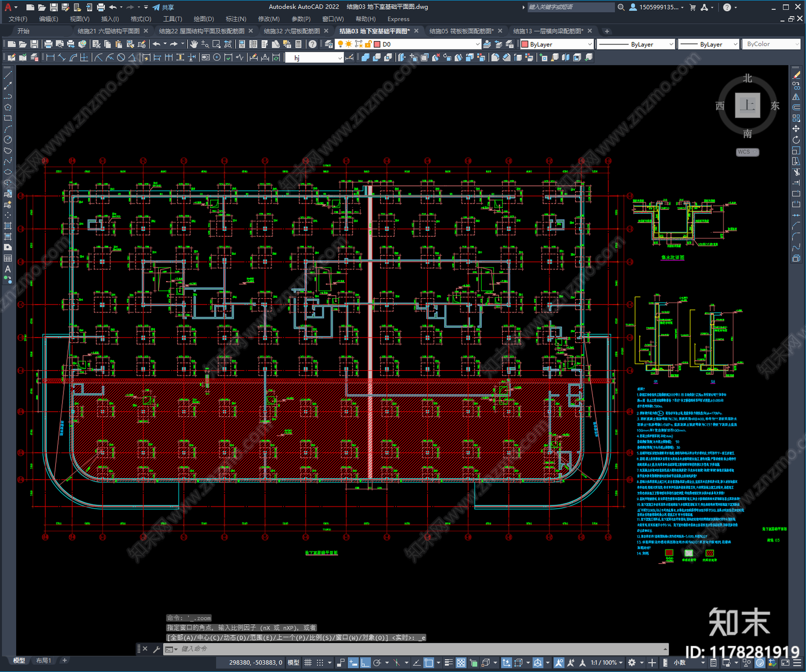The height and width of the screenshot is (672, 806).
Task: Select the Table tool in Draw toolbar
Action: (8, 258)
